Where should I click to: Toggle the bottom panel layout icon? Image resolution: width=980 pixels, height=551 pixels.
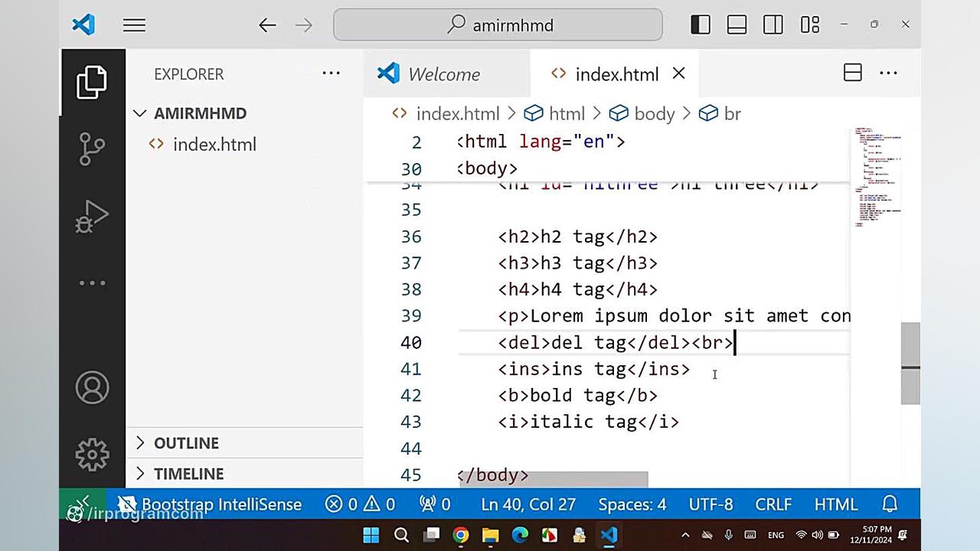(x=737, y=24)
